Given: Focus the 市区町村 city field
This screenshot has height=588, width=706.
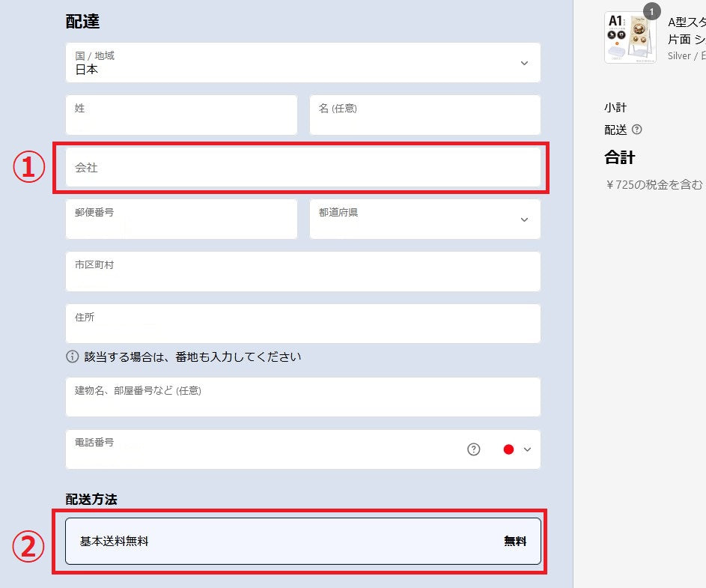Looking at the screenshot, I should (302, 272).
